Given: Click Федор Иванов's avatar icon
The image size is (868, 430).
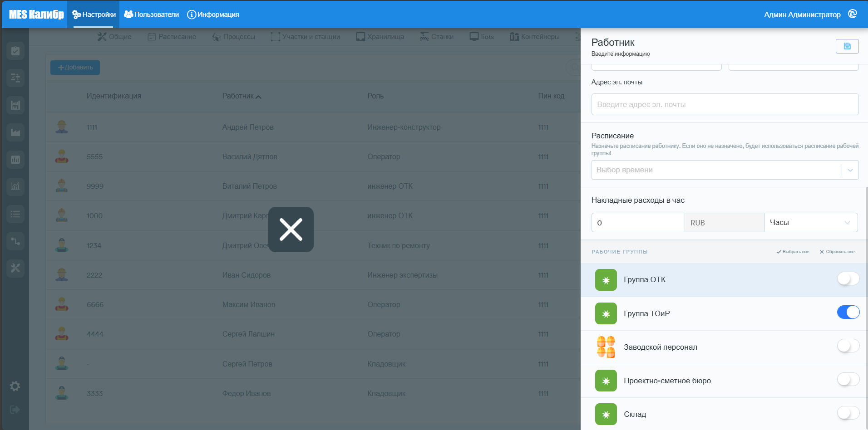Looking at the screenshot, I should point(62,393).
